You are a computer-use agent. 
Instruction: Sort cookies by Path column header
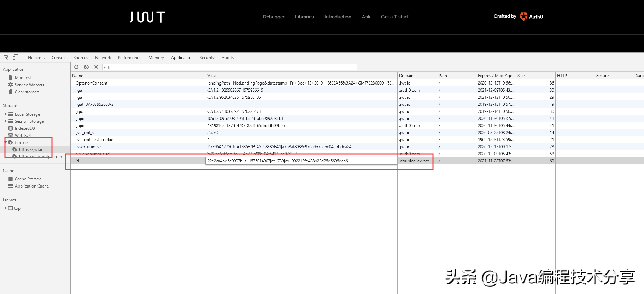pyautogui.click(x=457, y=75)
